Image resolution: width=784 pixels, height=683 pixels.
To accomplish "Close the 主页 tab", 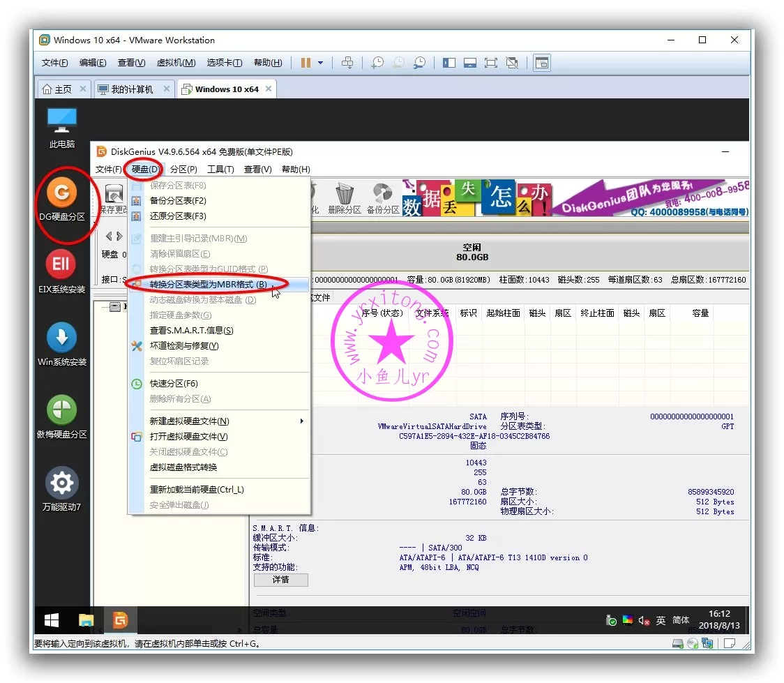I will pos(83,89).
